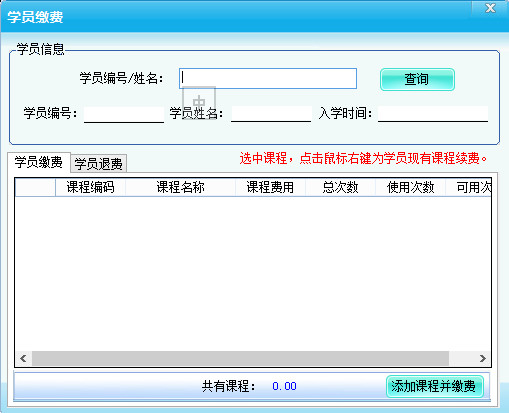Click the partially visible 可用次 column header
The height and width of the screenshot is (413, 509).
pos(468,187)
